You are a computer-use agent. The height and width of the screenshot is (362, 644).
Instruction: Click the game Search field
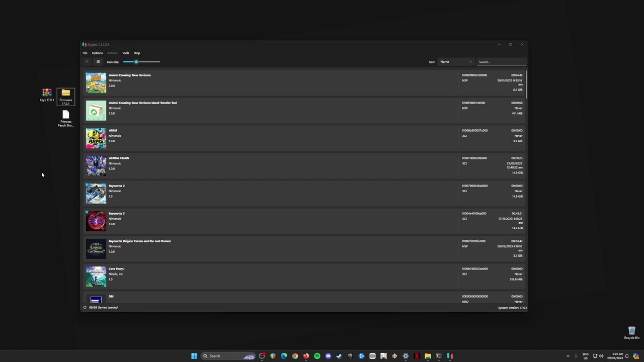coord(501,62)
